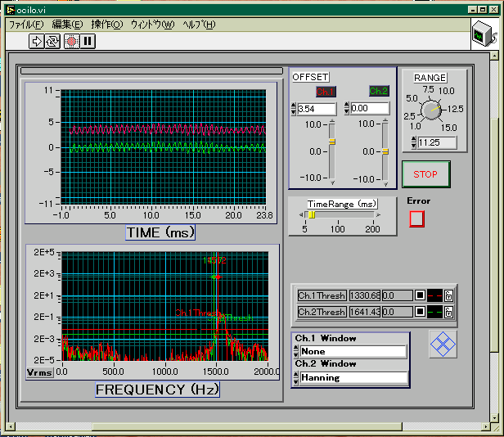The width and height of the screenshot is (504, 437).
Task: Click the Run Continuously toolbar icon
Action: [x=52, y=40]
